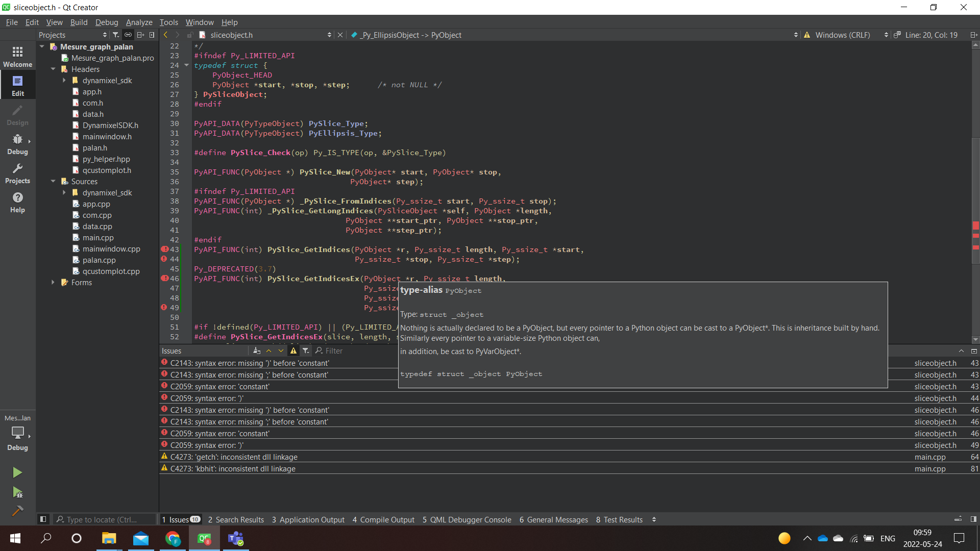Switch to Edit mode
980x551 pixels.
click(x=17, y=85)
